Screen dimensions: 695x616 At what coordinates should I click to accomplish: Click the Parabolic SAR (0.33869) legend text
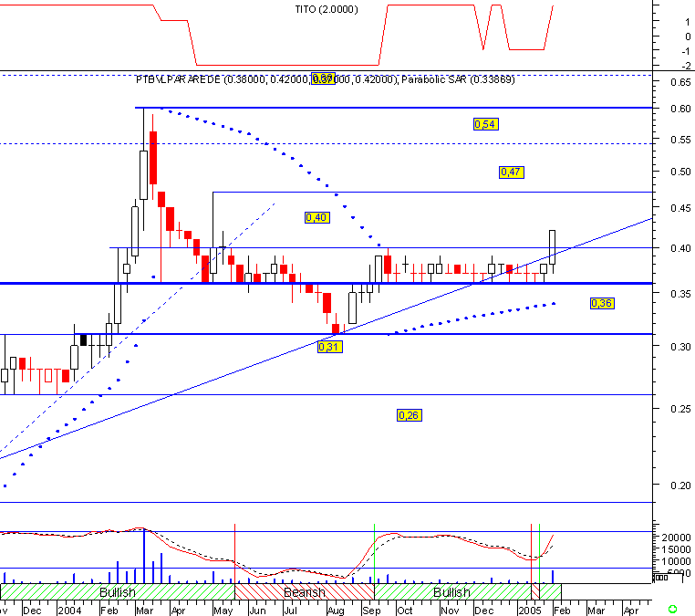(x=458, y=79)
